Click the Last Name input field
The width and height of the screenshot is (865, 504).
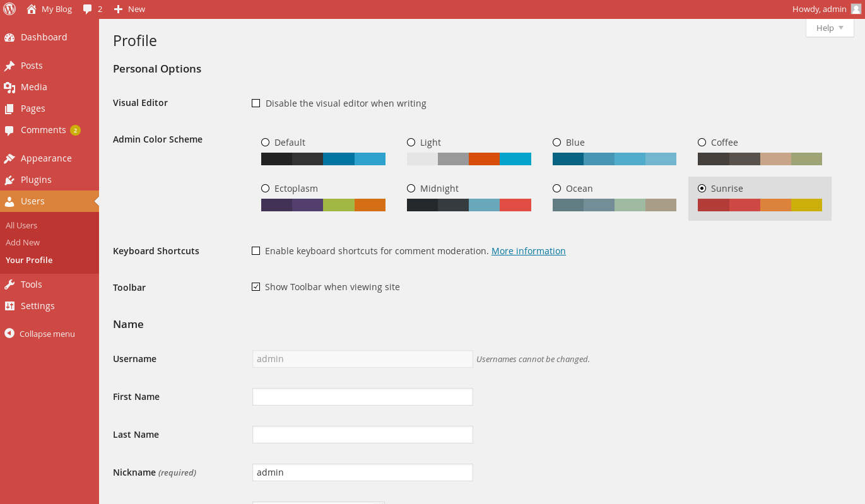coord(363,435)
